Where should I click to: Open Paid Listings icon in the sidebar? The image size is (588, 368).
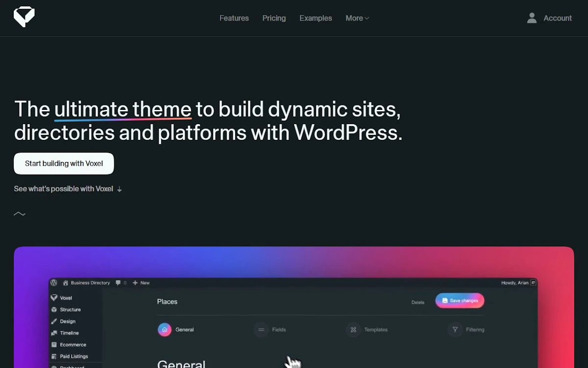54,357
